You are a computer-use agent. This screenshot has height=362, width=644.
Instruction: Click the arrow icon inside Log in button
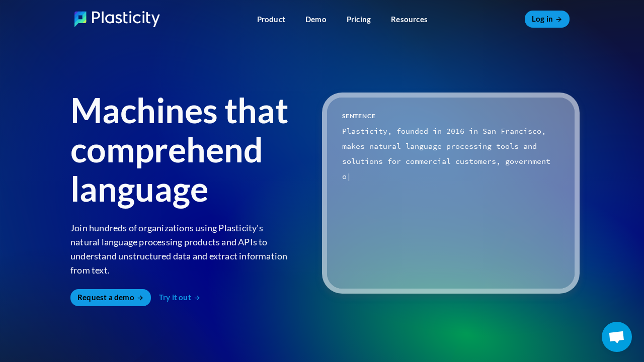point(559,19)
